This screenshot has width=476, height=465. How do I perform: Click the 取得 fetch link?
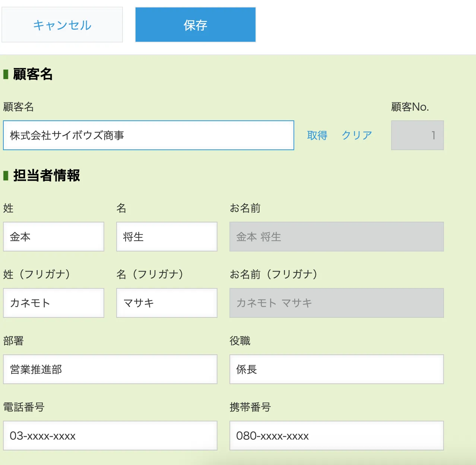coord(317,135)
